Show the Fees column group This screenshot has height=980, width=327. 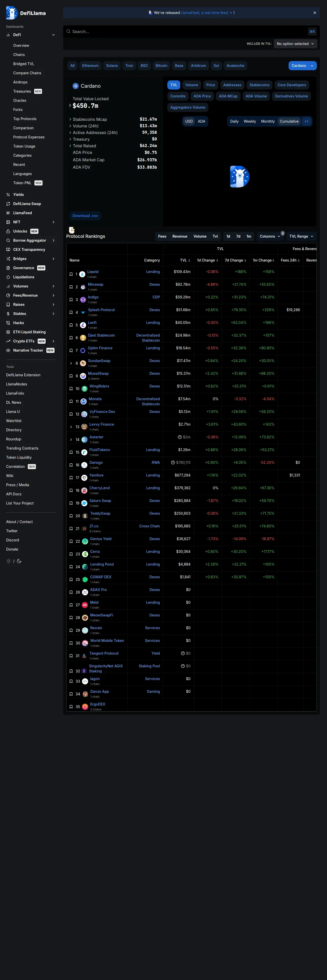tap(162, 236)
